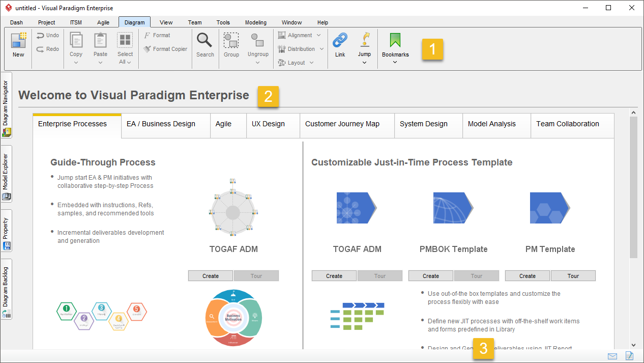Click Create under TOGAF ADM template
The height and width of the screenshot is (363, 644).
[x=334, y=275]
